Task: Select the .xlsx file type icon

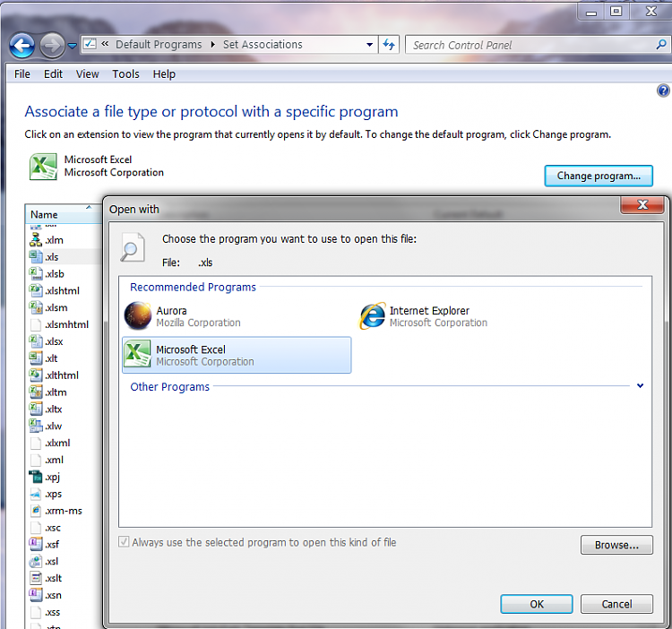Action: [36, 341]
